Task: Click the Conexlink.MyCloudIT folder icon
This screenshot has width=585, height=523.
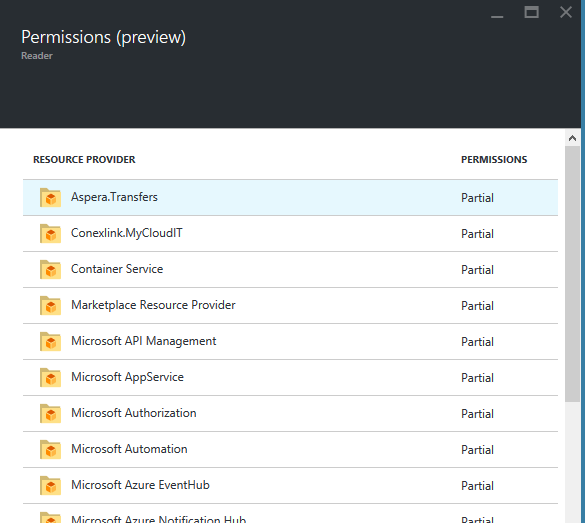Action: 50,234
